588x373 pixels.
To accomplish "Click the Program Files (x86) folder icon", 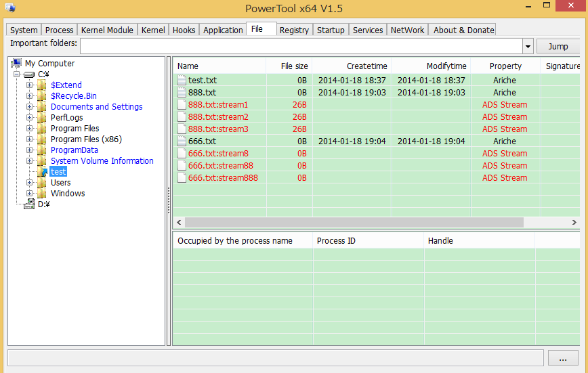I will coord(41,139).
